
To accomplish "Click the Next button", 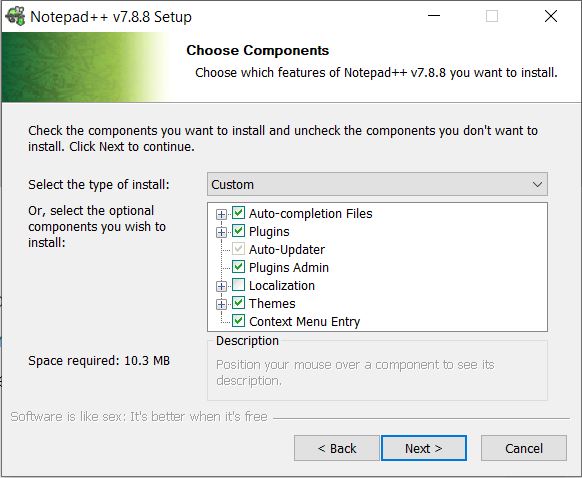I will pyautogui.click(x=424, y=448).
